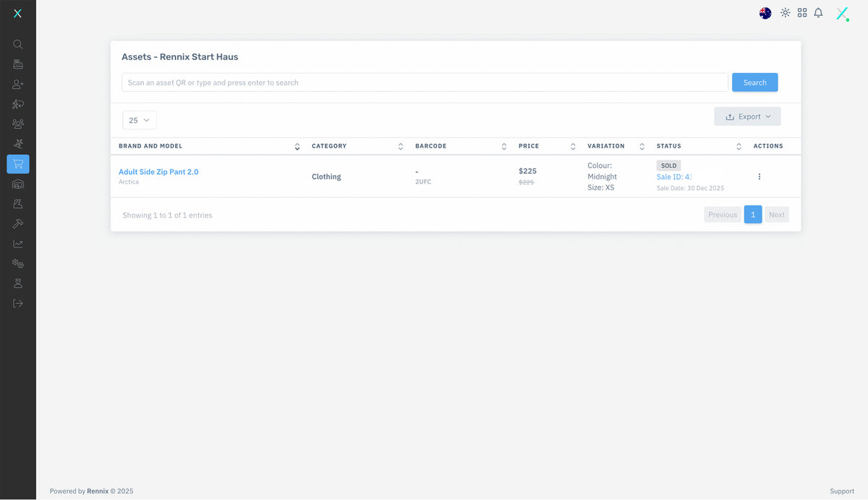Open the add customer sidebar icon

(x=18, y=85)
